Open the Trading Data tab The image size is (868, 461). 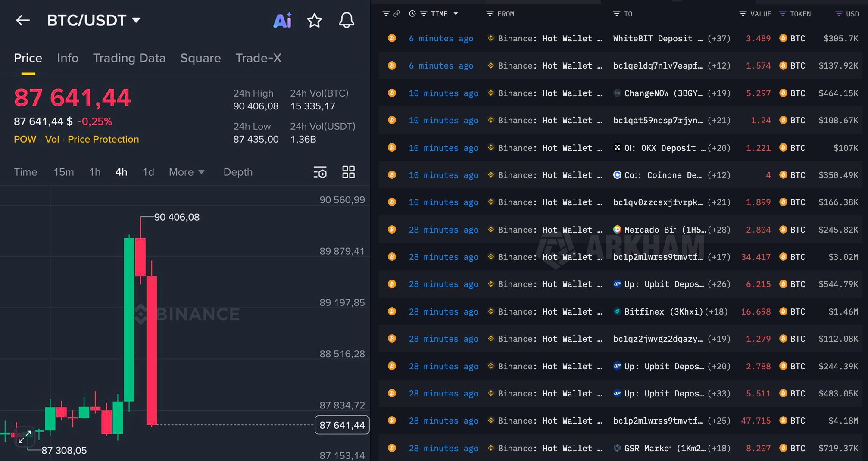(x=129, y=58)
